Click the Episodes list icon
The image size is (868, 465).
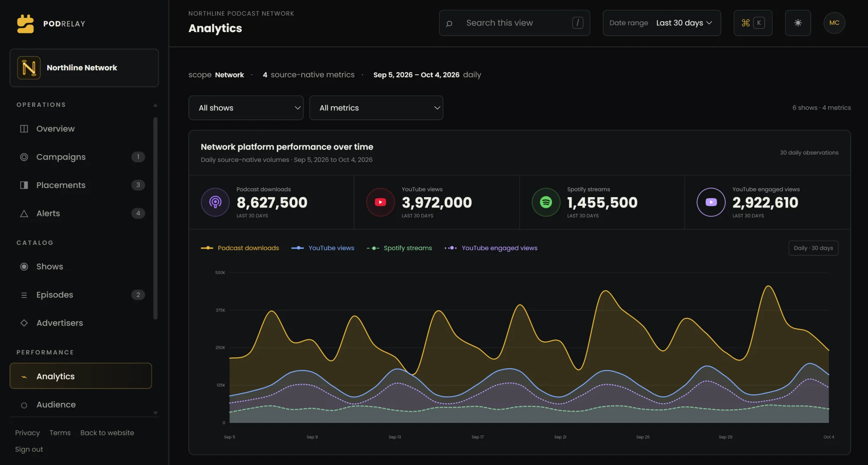(24, 295)
